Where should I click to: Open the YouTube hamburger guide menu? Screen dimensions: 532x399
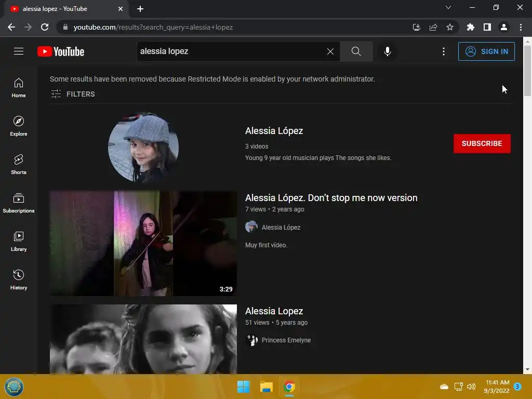point(19,51)
